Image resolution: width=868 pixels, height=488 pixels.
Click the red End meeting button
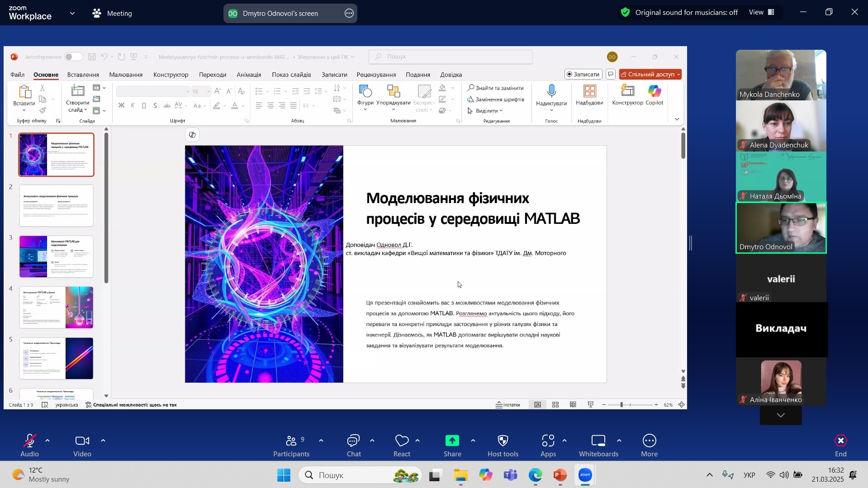(x=840, y=445)
